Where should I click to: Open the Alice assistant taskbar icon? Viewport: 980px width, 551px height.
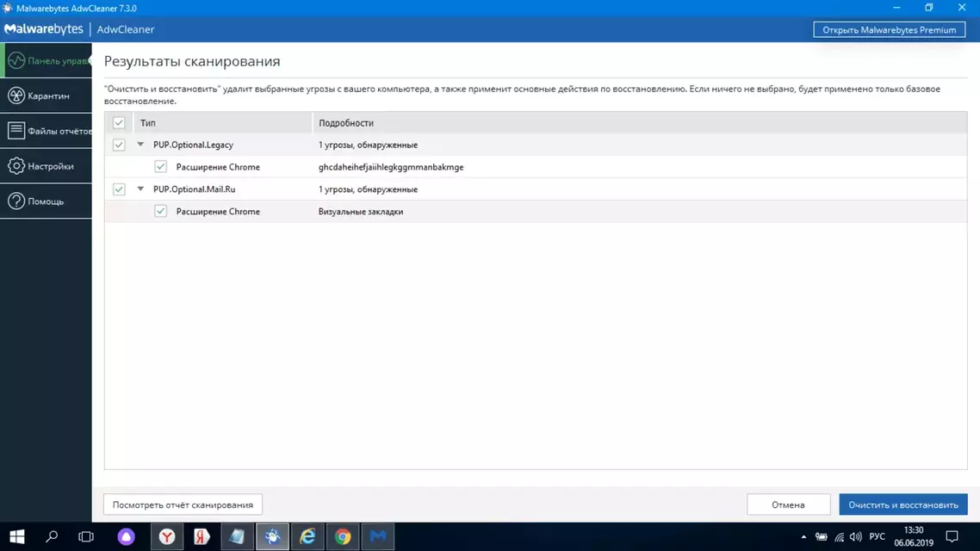click(x=127, y=536)
